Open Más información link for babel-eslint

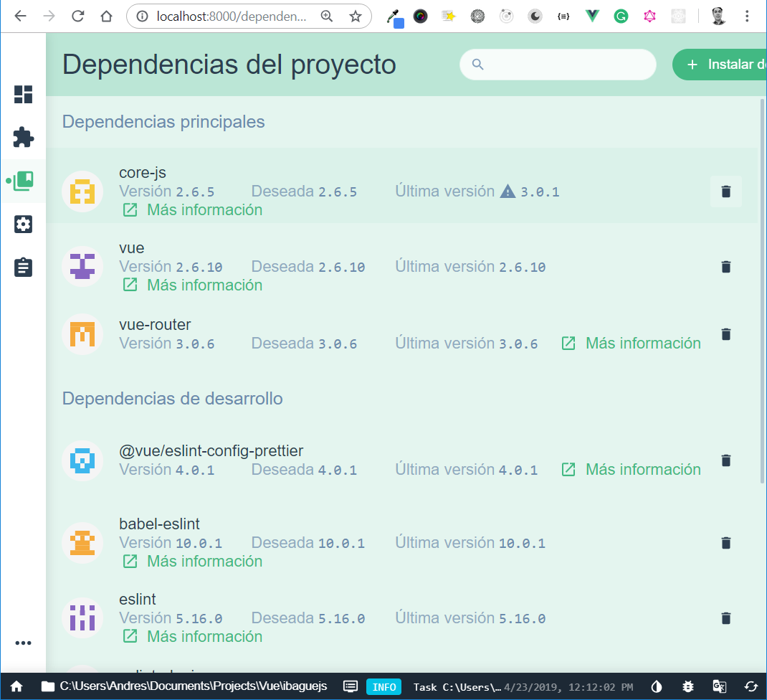(x=192, y=562)
